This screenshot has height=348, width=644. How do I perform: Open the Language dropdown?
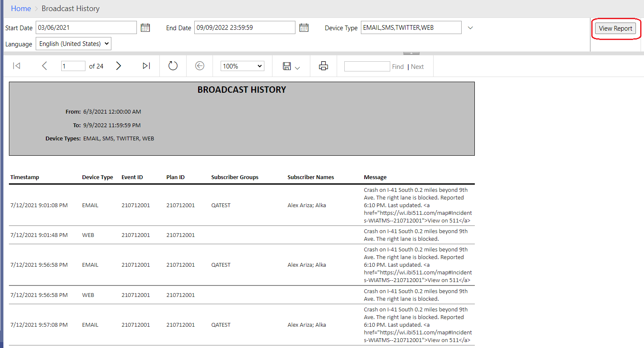click(x=74, y=44)
